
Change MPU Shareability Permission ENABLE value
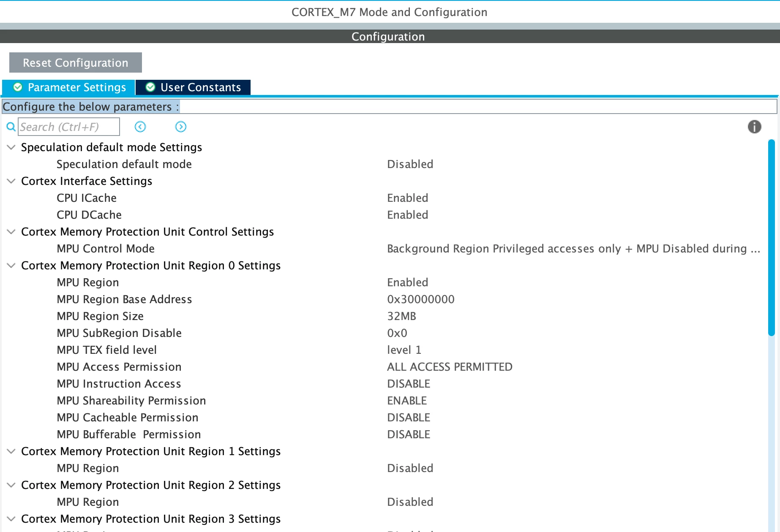pos(407,401)
